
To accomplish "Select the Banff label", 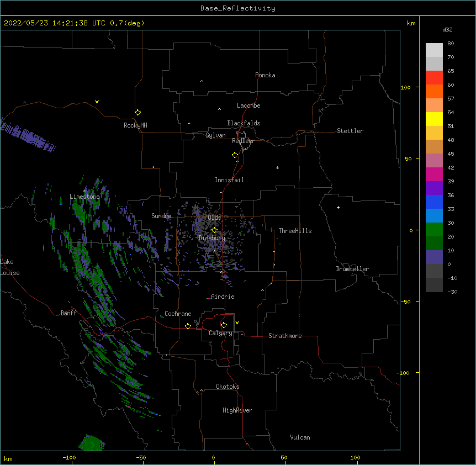I will pos(68,313).
